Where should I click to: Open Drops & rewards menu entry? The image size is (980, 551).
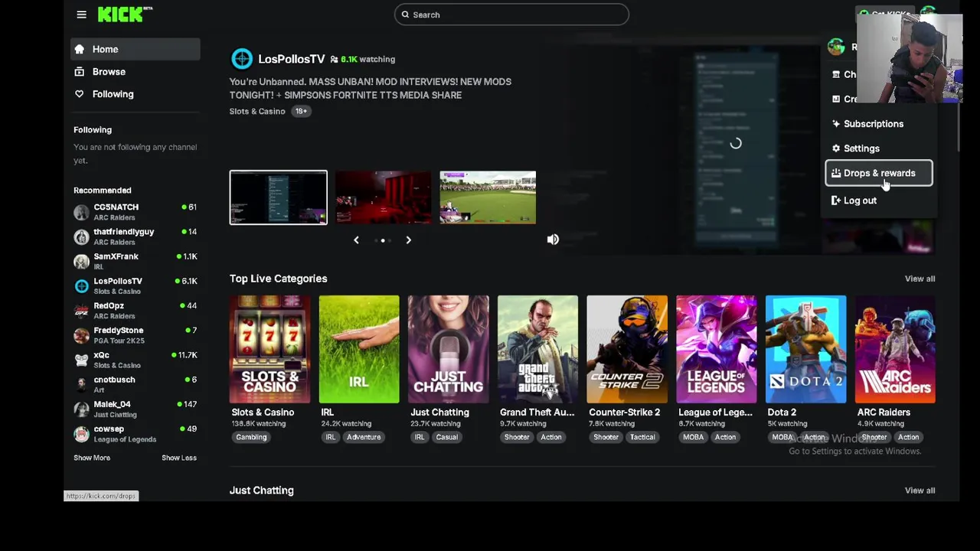[x=879, y=173]
